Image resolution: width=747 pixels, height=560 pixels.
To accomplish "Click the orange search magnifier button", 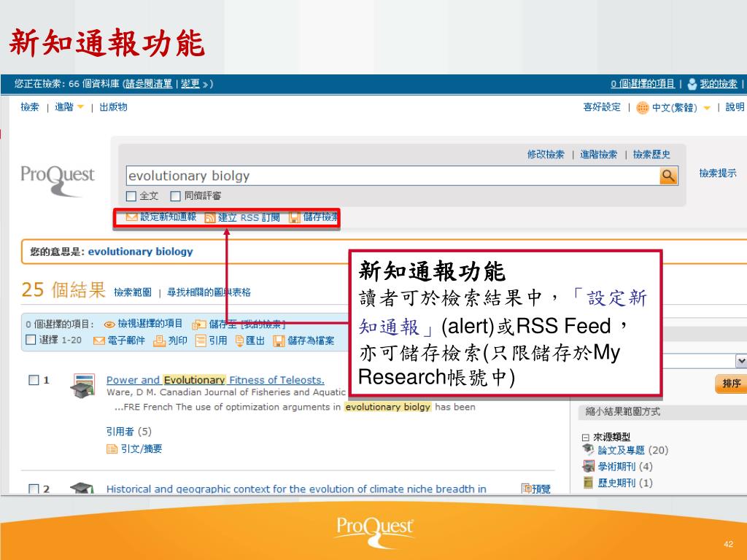I will [x=668, y=176].
